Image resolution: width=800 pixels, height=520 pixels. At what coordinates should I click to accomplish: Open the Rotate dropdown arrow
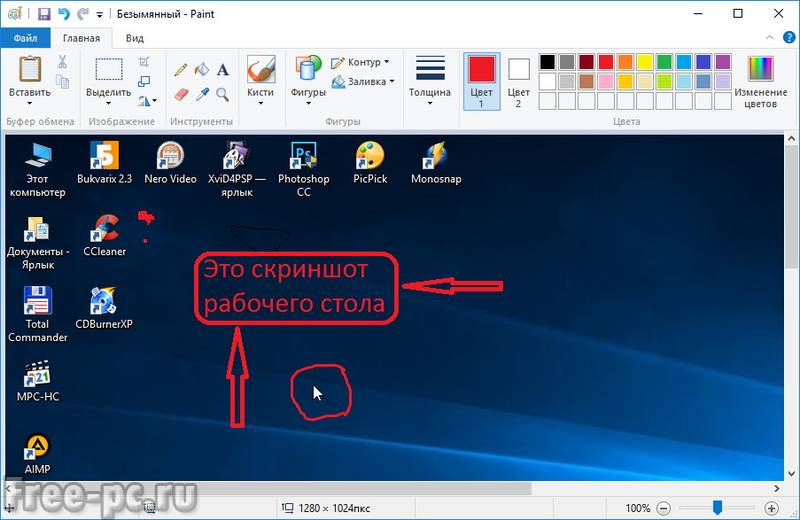click(155, 101)
